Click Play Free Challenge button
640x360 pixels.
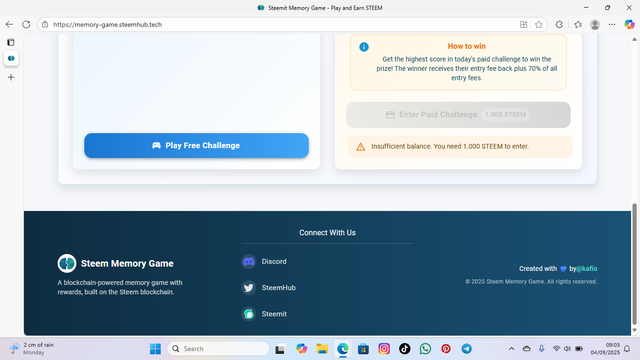[x=196, y=145]
